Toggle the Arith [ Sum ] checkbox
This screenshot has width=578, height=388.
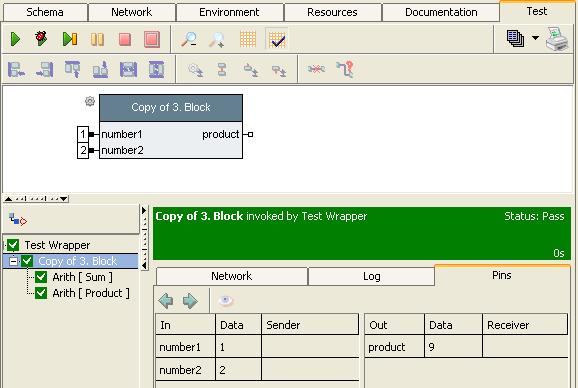click(41, 277)
